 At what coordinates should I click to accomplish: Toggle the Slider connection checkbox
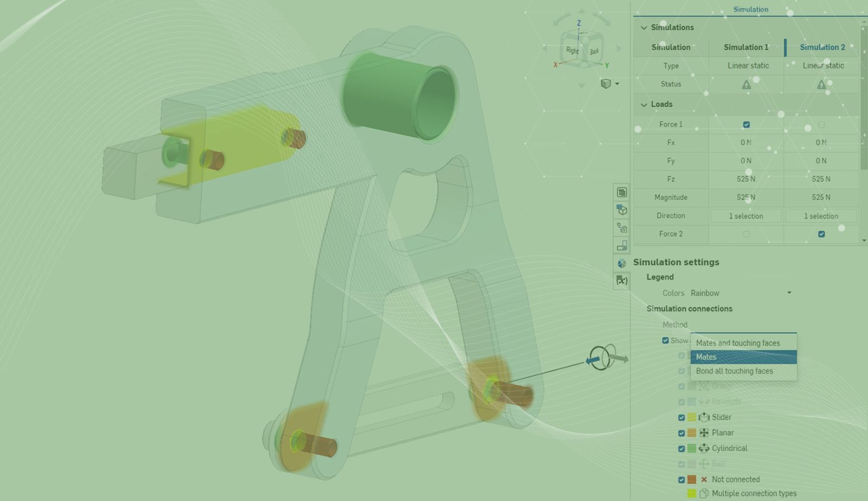(681, 417)
